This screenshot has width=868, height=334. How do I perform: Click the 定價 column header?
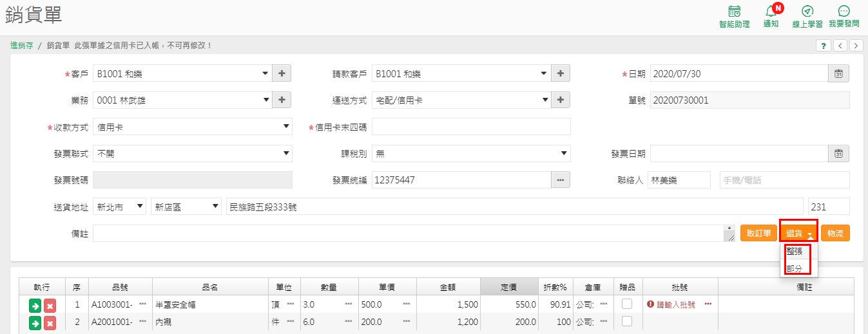coord(508,286)
